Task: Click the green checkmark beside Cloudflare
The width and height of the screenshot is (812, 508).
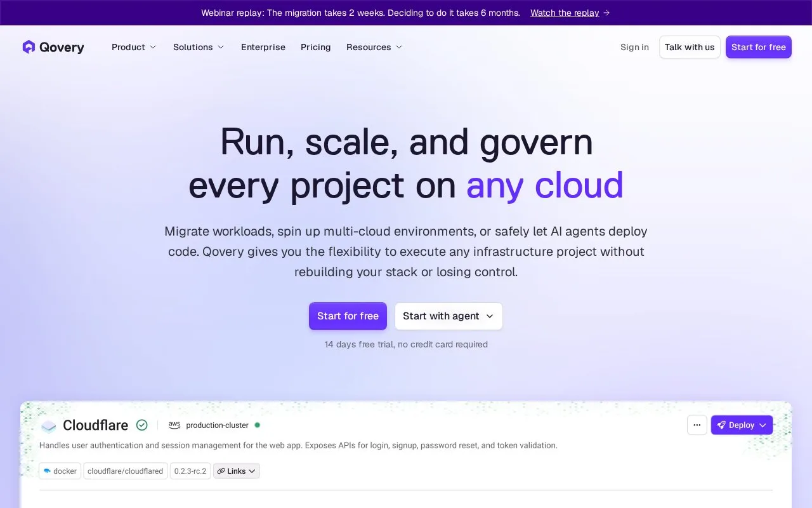Action: [x=142, y=425]
